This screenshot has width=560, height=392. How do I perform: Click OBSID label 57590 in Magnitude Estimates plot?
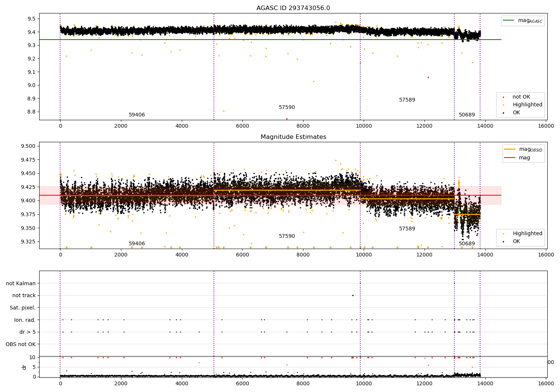[287, 236]
